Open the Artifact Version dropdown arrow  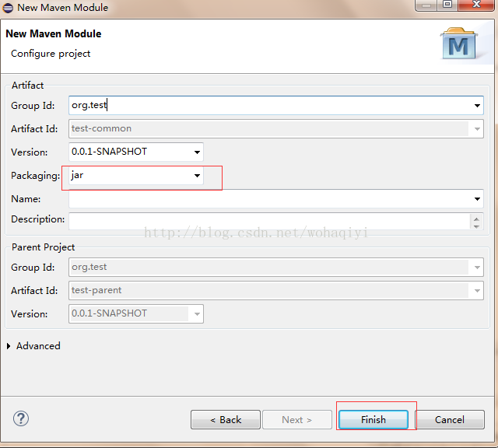pyautogui.click(x=197, y=152)
